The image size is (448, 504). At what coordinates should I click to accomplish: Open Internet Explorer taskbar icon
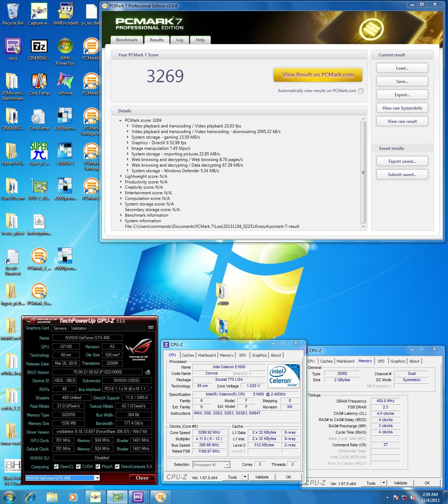click(x=31, y=497)
